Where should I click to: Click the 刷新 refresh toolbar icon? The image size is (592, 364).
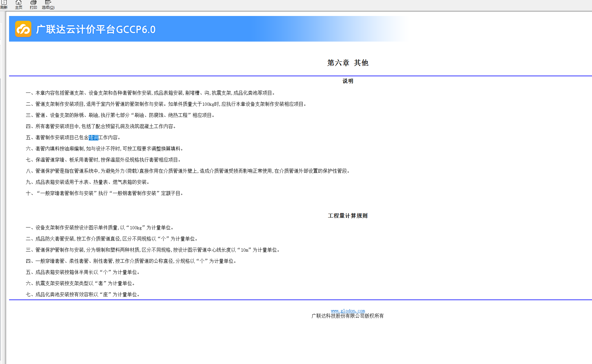pos(4,5)
